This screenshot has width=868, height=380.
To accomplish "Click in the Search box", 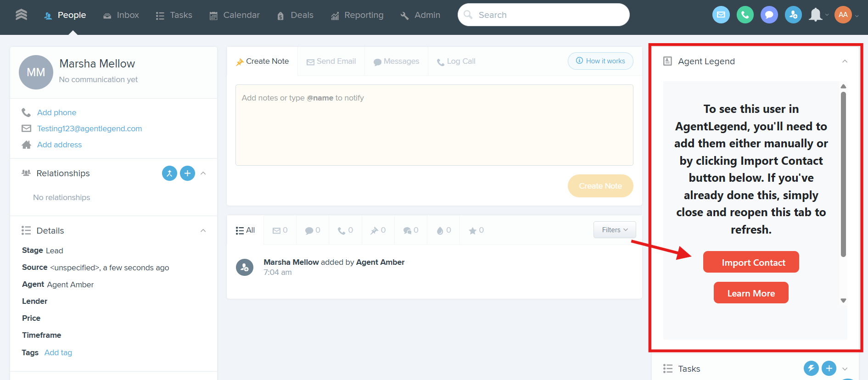I will tap(543, 15).
